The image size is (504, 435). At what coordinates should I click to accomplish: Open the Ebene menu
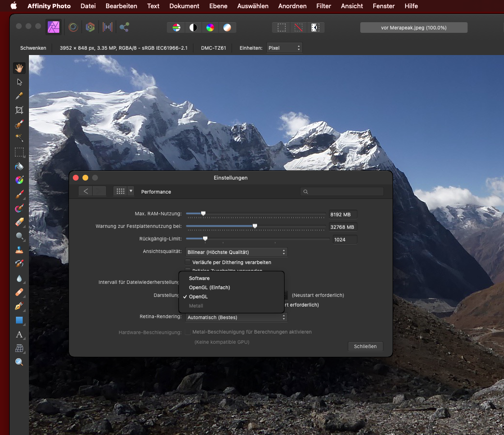218,6
